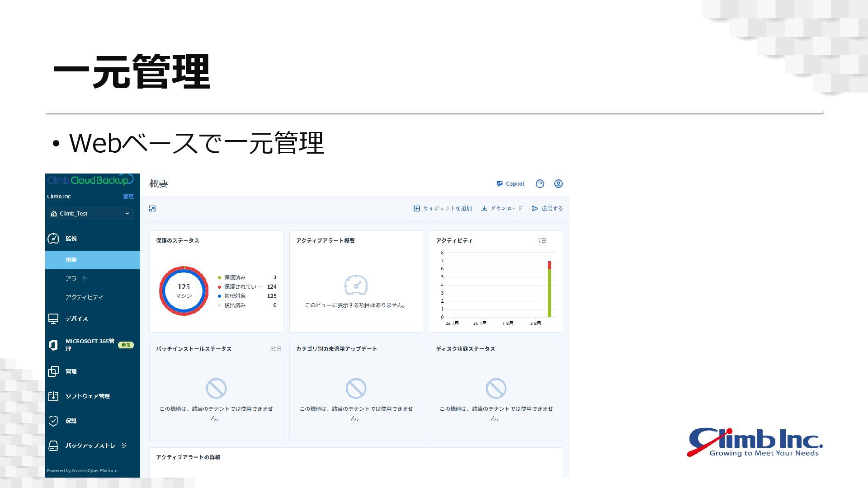
Task: Click 送信する button
Action: 547,208
